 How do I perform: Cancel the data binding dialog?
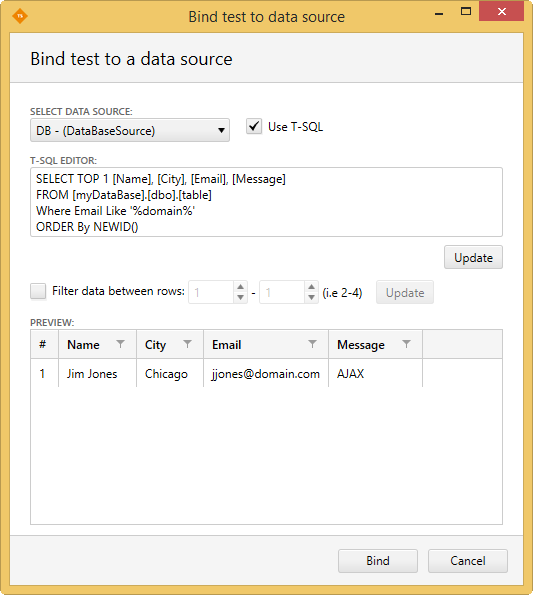[468, 561]
